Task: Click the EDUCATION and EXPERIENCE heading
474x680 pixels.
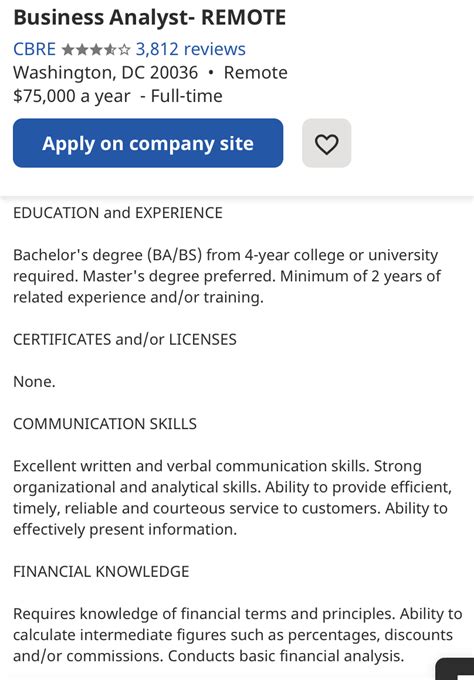Action: pyautogui.click(x=118, y=213)
